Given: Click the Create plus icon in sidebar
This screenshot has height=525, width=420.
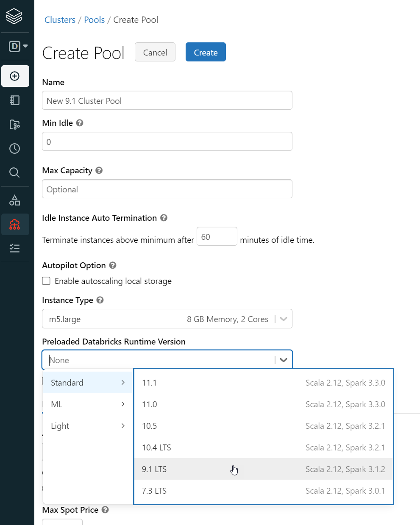Looking at the screenshot, I should pyautogui.click(x=15, y=76).
